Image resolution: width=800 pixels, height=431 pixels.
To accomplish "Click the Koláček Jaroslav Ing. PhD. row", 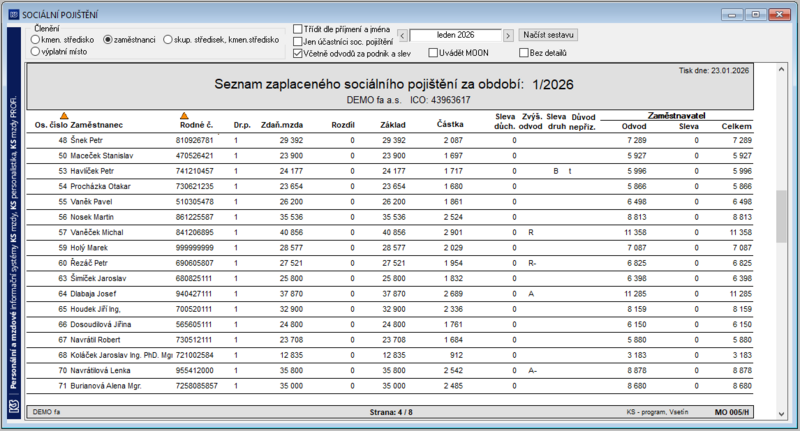I will click(x=390, y=354).
